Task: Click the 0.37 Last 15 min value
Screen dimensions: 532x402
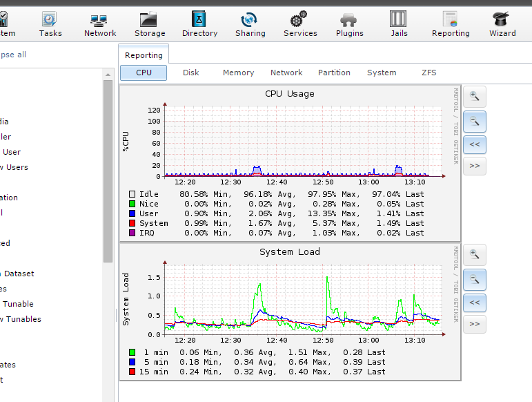Action: pyautogui.click(x=364, y=372)
